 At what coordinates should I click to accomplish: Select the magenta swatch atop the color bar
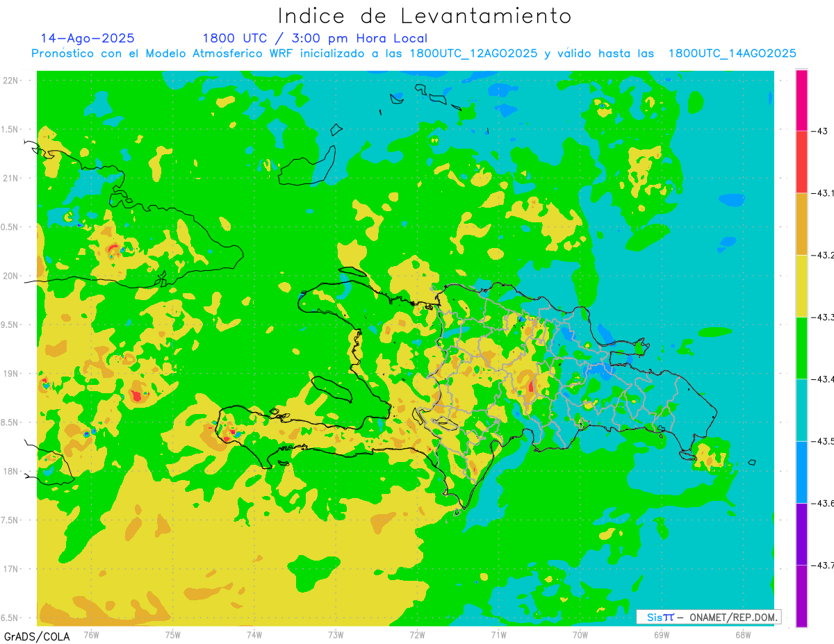801,100
